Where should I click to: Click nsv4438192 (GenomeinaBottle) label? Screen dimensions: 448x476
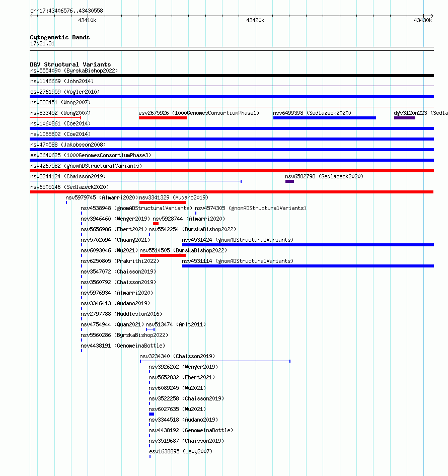[x=191, y=431]
